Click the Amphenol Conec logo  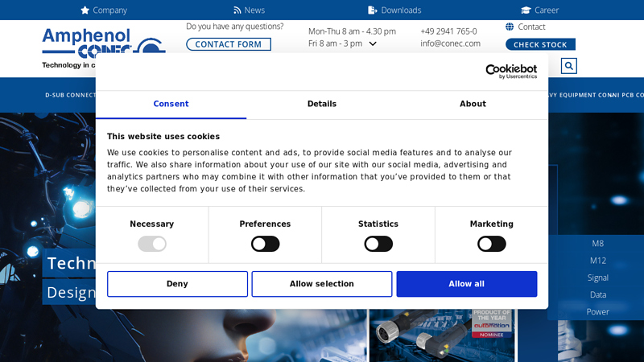point(104,48)
